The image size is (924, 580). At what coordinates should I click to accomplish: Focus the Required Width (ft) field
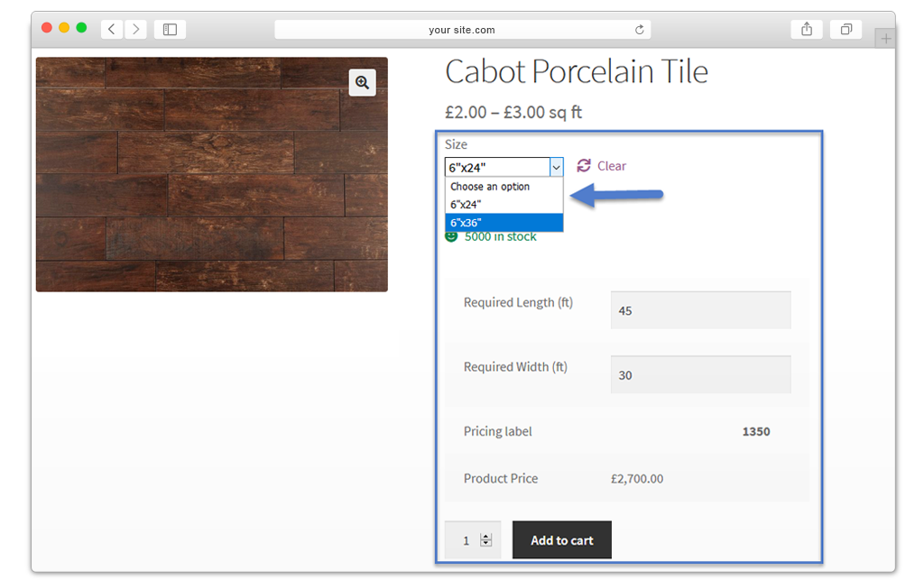click(700, 374)
